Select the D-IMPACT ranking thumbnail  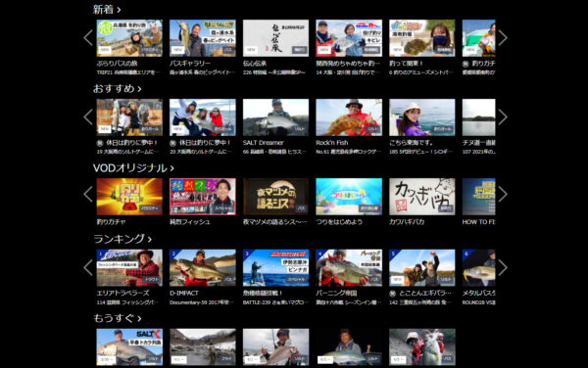[x=203, y=267]
